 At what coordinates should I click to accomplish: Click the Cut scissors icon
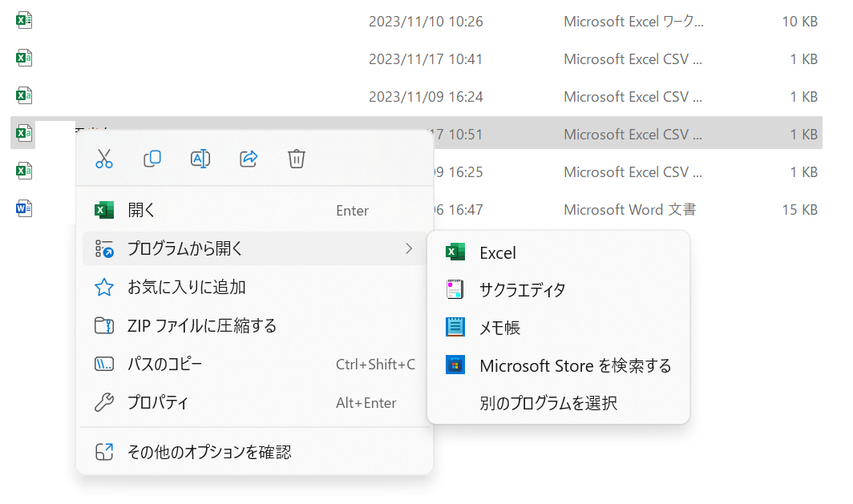[104, 159]
